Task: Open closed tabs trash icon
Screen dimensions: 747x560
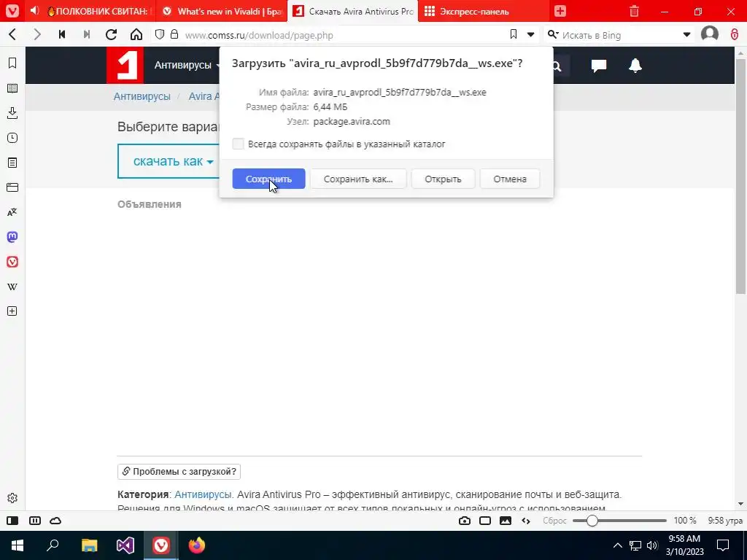Action: point(634,11)
